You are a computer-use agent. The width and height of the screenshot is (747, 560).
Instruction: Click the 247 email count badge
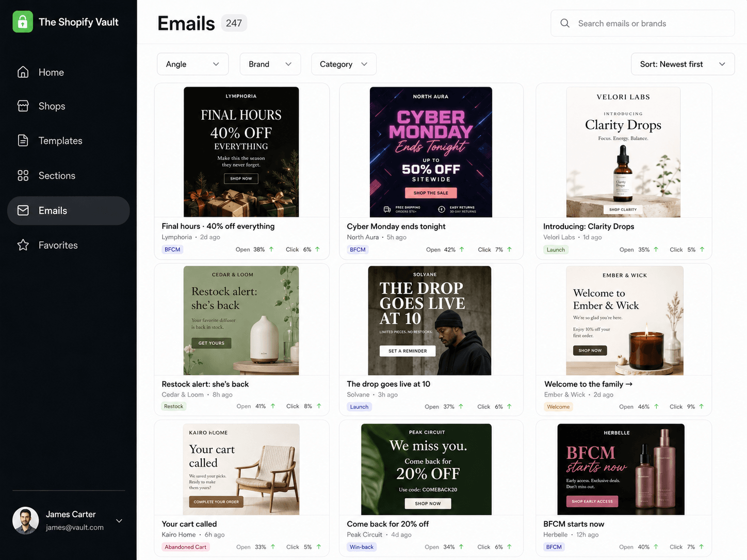coord(234,23)
